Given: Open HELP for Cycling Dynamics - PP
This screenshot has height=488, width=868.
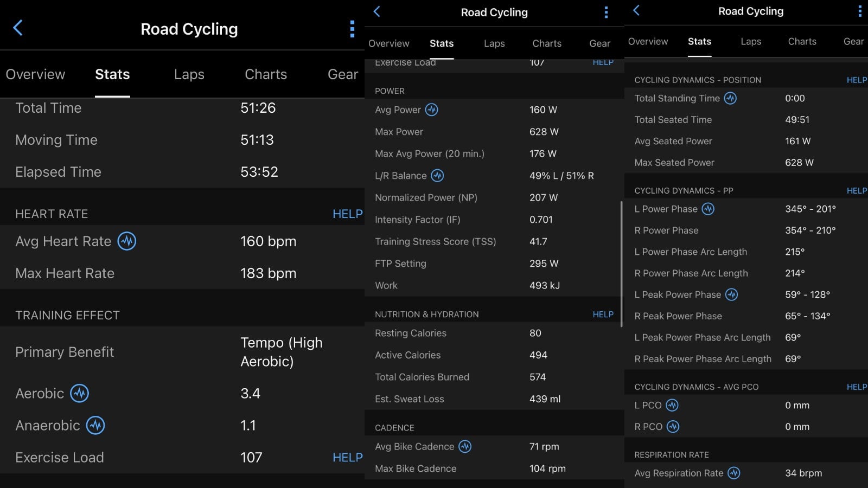Looking at the screenshot, I should tap(856, 190).
